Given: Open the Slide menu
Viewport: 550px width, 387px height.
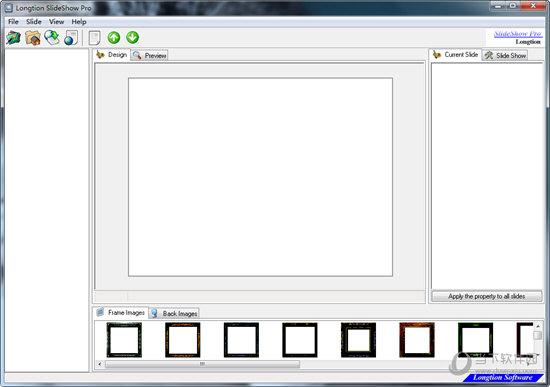Looking at the screenshot, I should pyautogui.click(x=34, y=22).
